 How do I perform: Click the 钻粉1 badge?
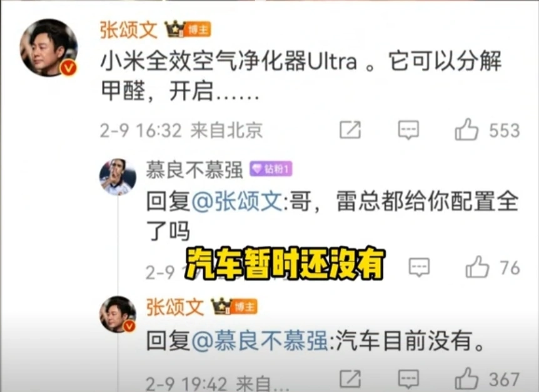271,169
